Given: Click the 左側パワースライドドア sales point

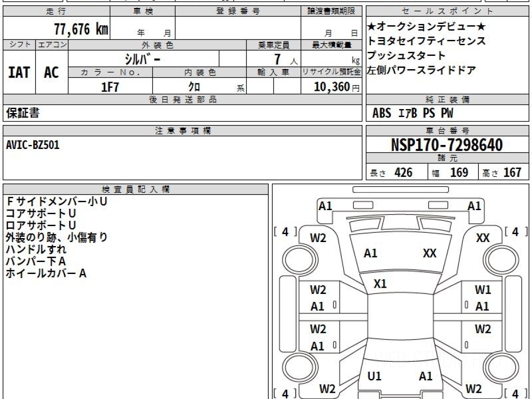Looking at the screenshot, I should (x=422, y=70).
